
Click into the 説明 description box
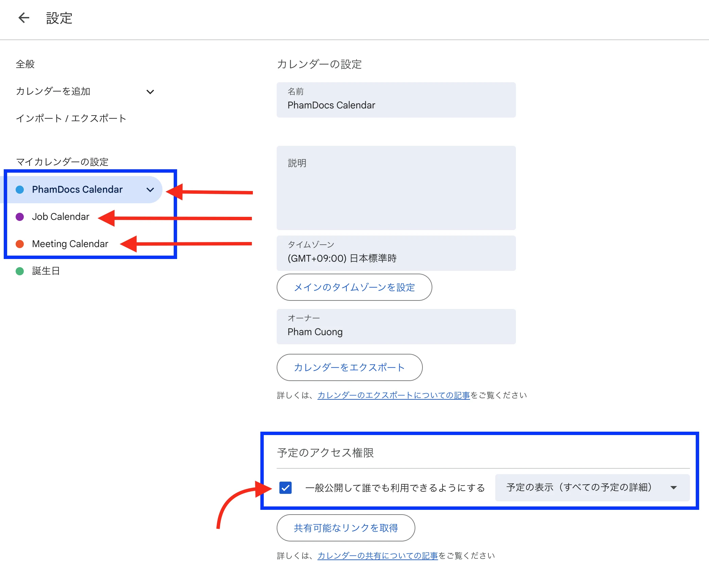pyautogui.click(x=396, y=188)
